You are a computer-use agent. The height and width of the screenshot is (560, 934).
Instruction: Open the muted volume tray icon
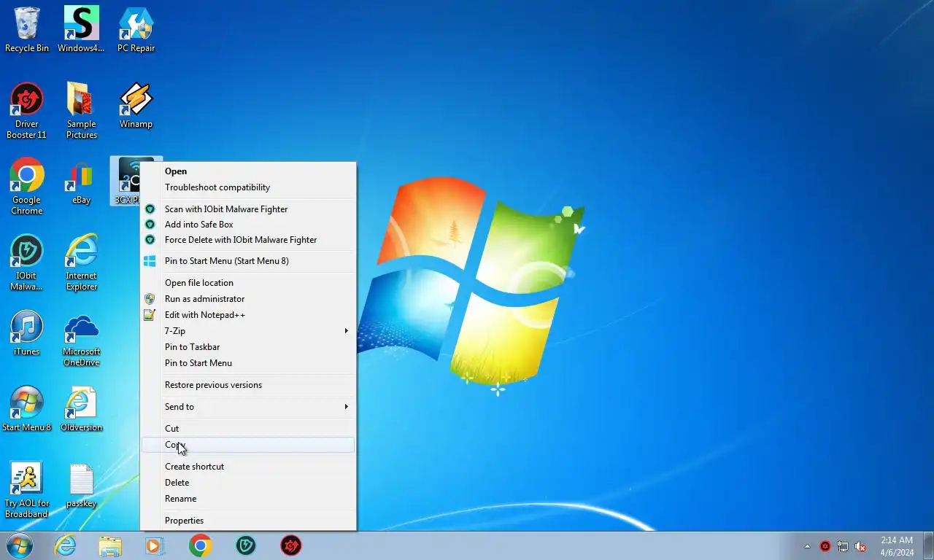[x=860, y=546]
